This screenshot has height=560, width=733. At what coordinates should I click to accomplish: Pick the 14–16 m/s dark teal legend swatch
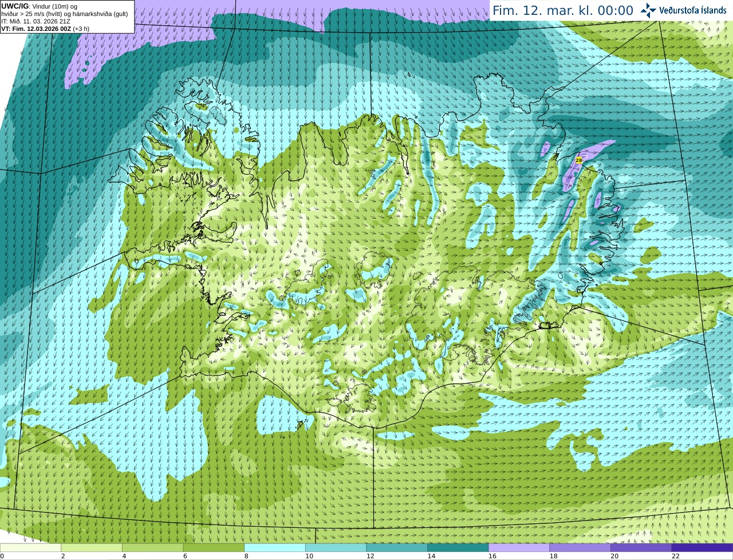pyautogui.click(x=458, y=548)
